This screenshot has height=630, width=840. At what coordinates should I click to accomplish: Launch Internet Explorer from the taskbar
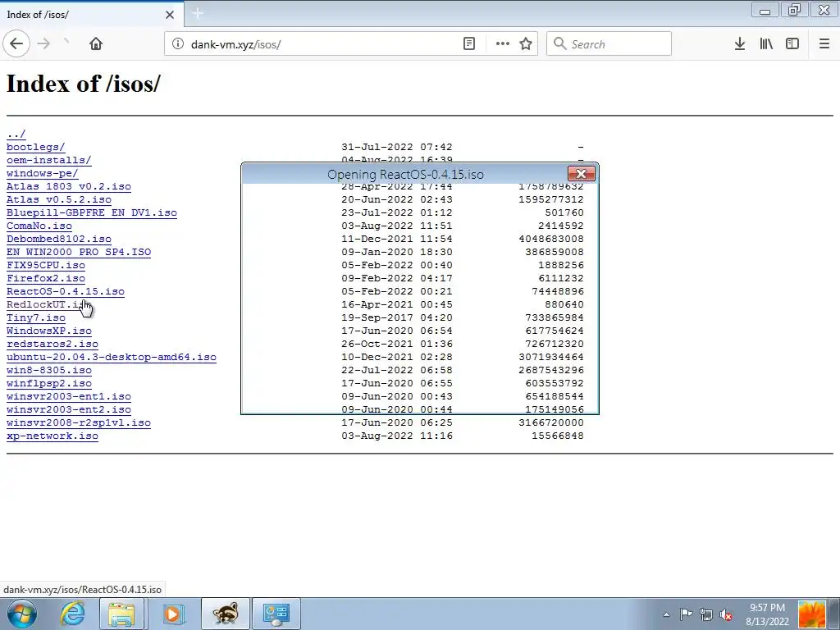pos(72,614)
